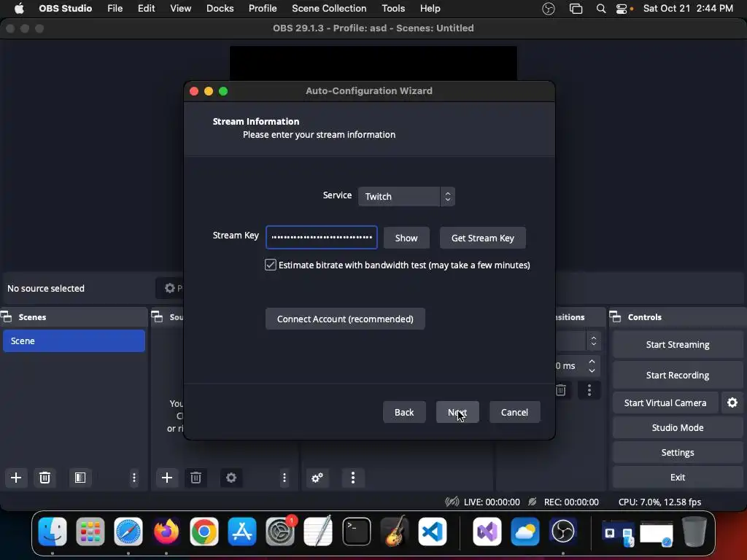
Task: Open the Edit menu
Action: click(146, 9)
